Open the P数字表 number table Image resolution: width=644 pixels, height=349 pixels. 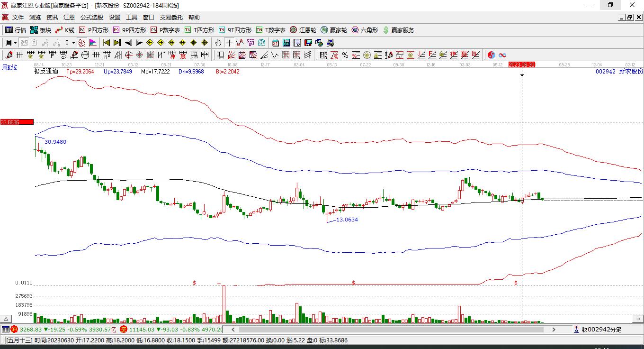coord(165,30)
